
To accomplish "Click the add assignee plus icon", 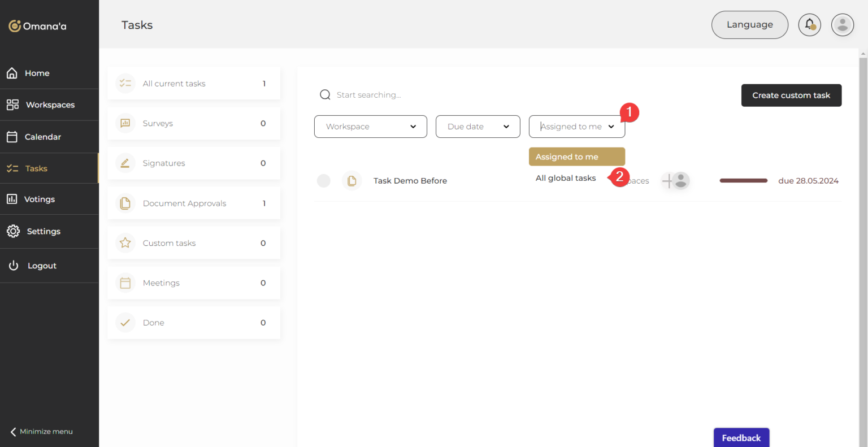I will 667,181.
